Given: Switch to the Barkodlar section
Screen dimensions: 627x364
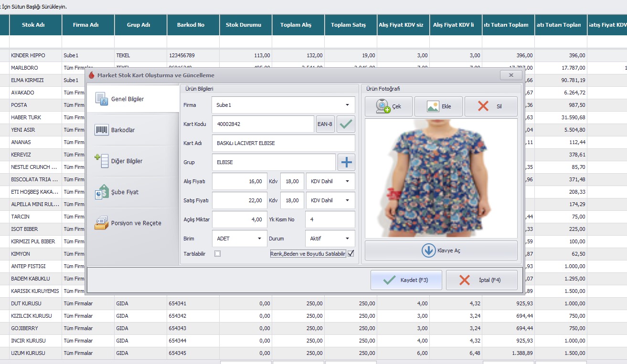Looking at the screenshot, I should click(133, 130).
